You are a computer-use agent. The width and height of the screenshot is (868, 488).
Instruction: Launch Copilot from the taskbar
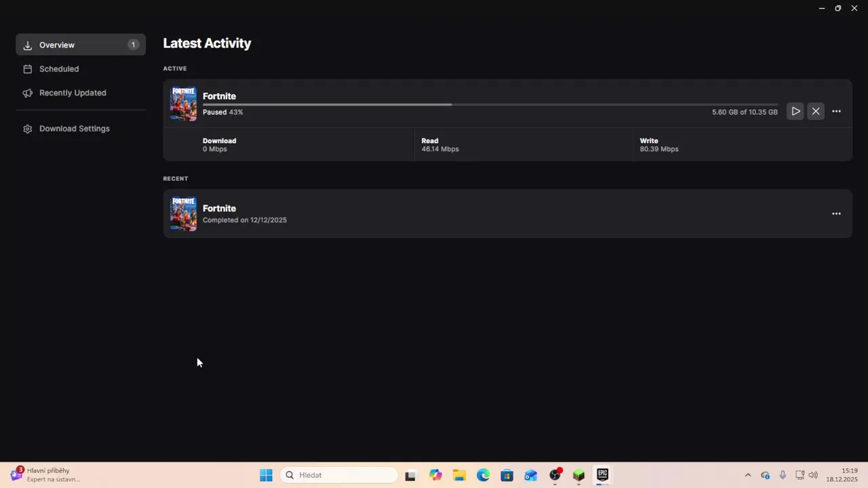[435, 475]
